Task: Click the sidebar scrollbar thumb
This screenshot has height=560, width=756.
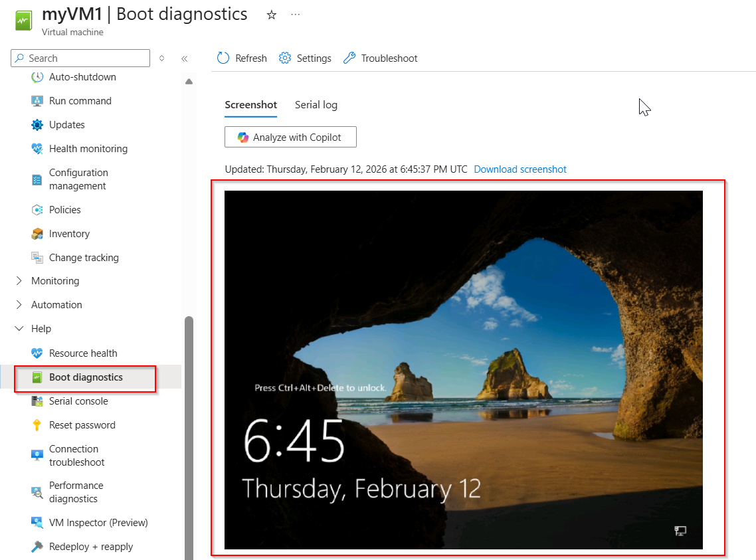Action: click(x=189, y=438)
